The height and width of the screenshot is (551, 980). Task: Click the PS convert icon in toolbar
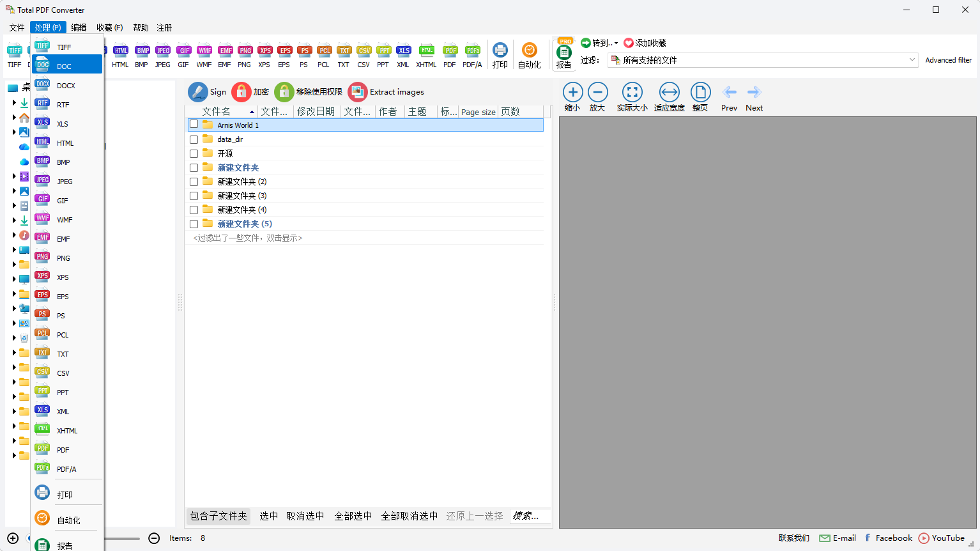304,51
